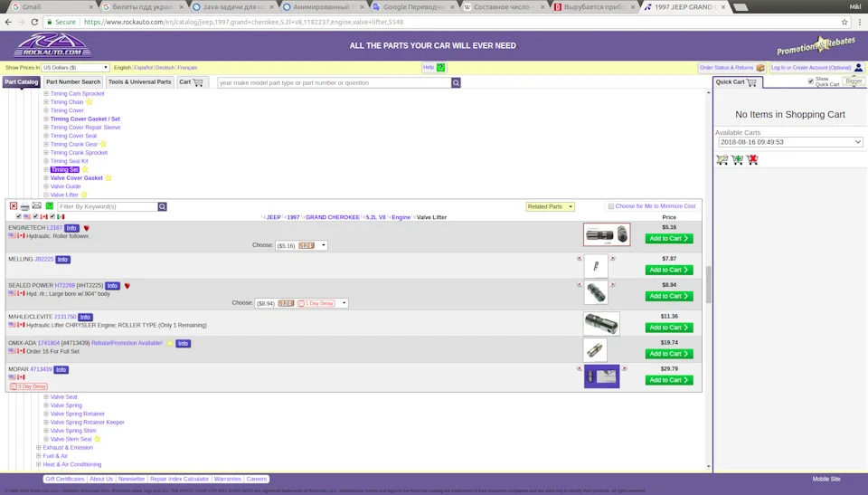This screenshot has width=868, height=495.
Task: Toggle the Canada market flag checkbox
Action: pyautogui.click(x=35, y=217)
